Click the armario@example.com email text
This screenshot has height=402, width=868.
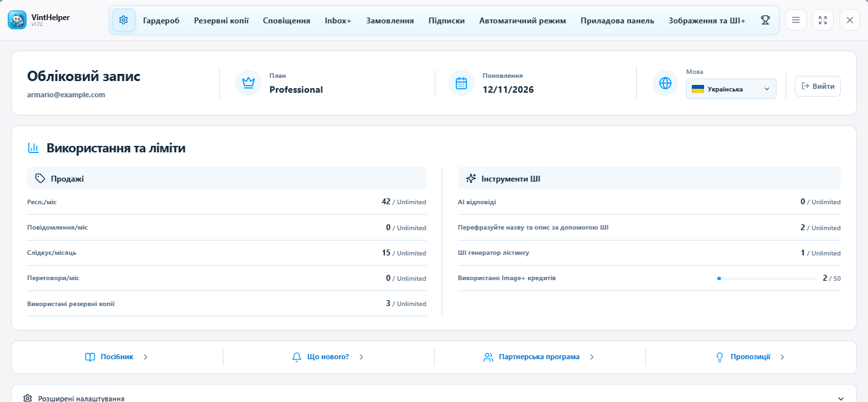coord(66,95)
